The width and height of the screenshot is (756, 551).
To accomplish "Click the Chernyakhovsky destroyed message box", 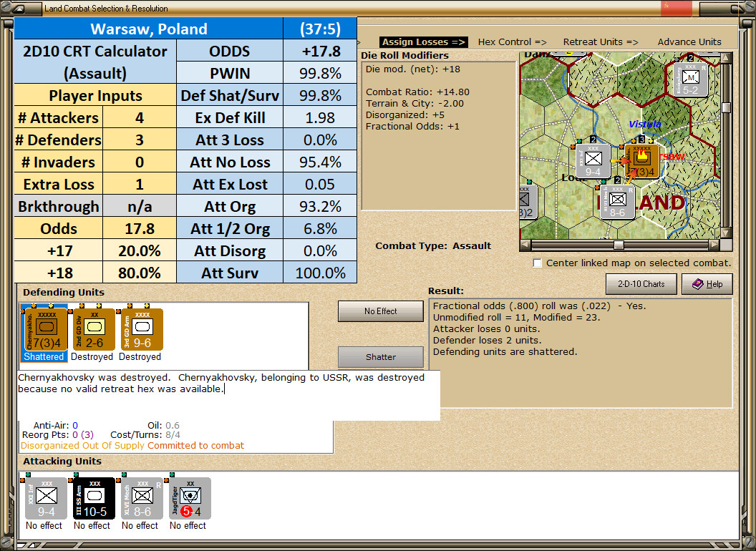I will [228, 395].
